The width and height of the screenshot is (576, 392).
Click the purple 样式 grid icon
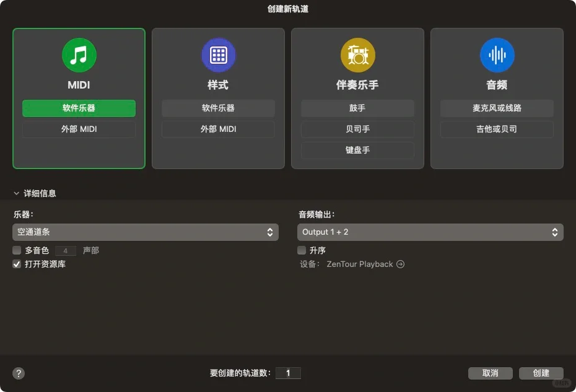click(218, 55)
